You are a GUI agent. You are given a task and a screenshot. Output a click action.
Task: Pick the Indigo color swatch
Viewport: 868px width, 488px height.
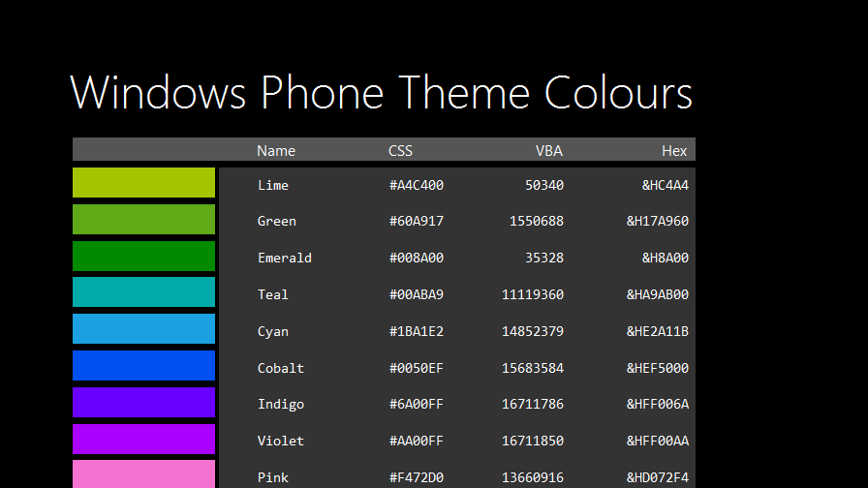[144, 402]
